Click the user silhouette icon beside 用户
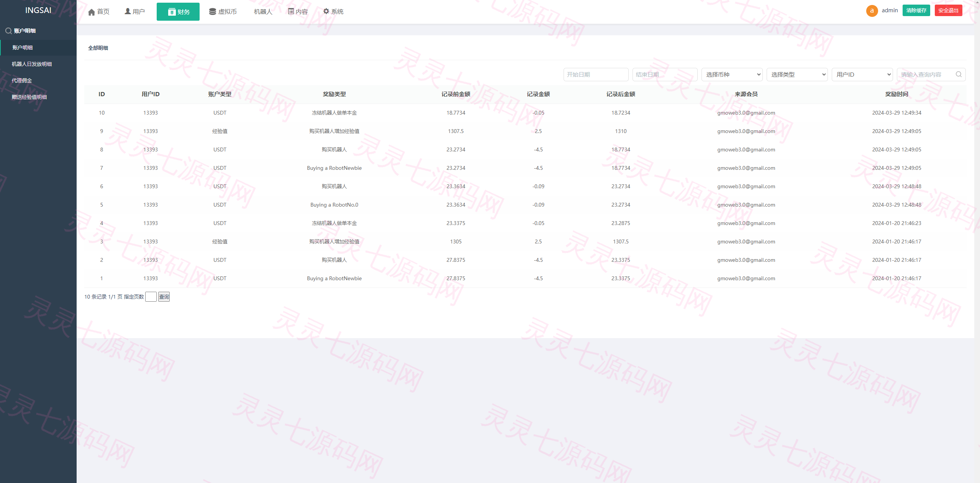 (128, 11)
